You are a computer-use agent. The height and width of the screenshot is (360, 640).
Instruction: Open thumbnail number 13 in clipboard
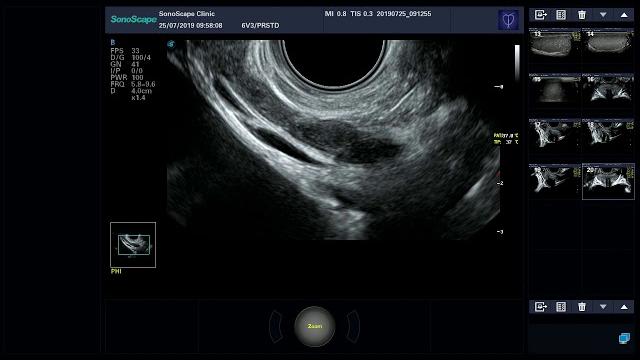tap(555, 43)
